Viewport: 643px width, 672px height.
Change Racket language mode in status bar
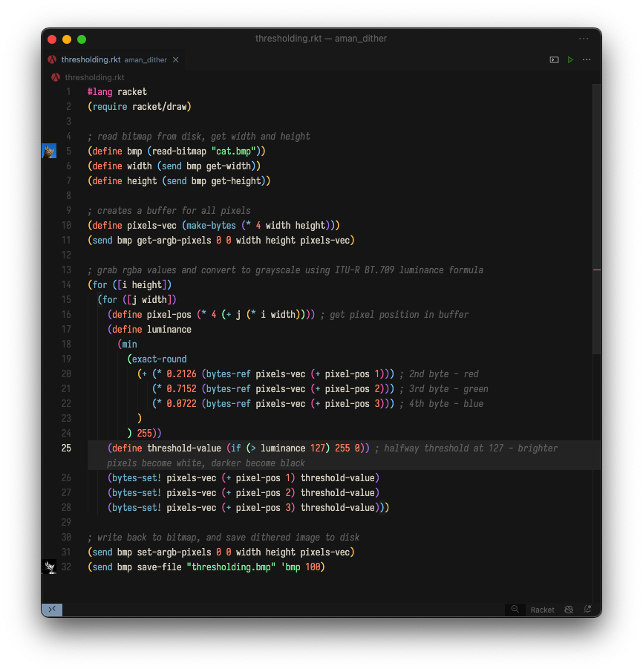click(542, 610)
